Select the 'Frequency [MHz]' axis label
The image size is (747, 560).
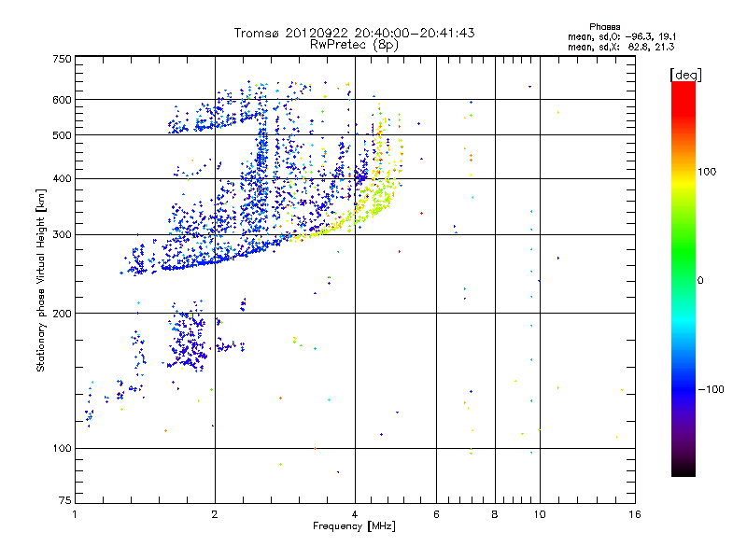pyautogui.click(x=354, y=526)
